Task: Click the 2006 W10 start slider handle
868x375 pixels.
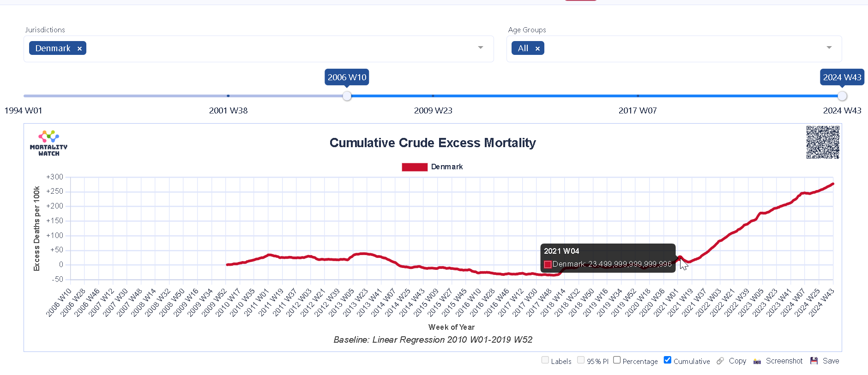Action: 347,96
